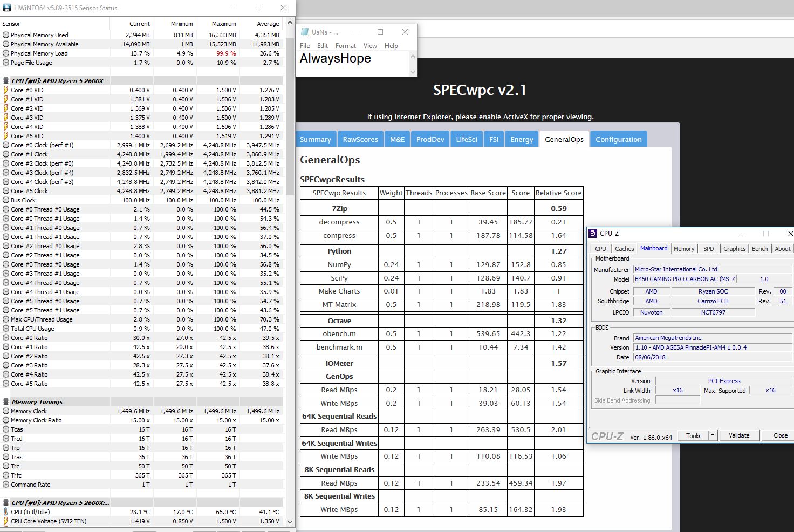Switch to SPD tab in CPU-Z
Screen dimensions: 794x532
(x=708, y=249)
